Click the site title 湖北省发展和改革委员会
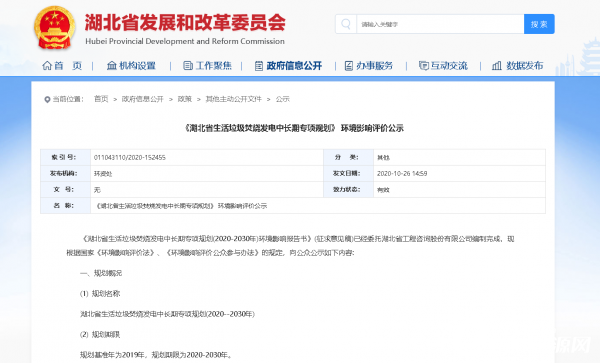The height and width of the screenshot is (363, 600). tap(185, 22)
